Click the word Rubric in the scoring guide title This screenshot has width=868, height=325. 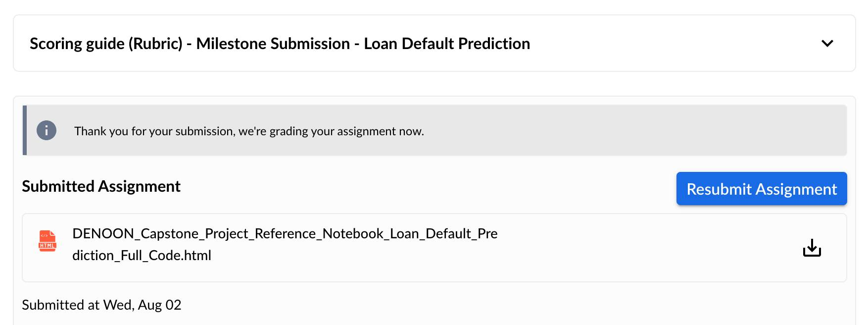tap(155, 44)
